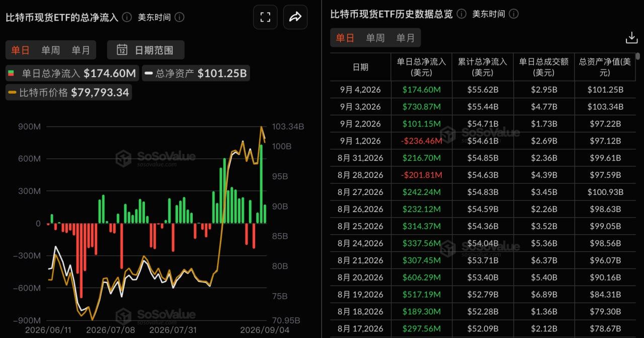Viewport: 644px width, 338px height.
Task: Click the $100.93B net asset cell
Action: tap(605, 192)
